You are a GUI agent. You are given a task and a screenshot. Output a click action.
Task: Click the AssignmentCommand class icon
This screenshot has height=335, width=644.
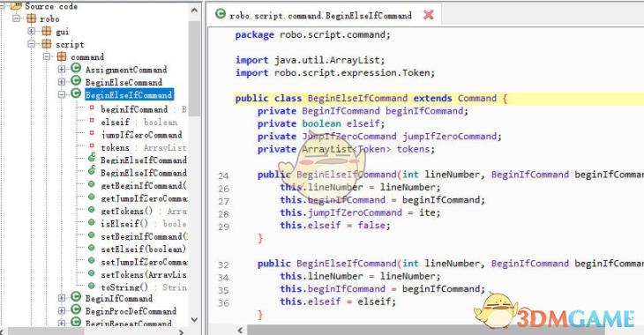[x=76, y=68]
